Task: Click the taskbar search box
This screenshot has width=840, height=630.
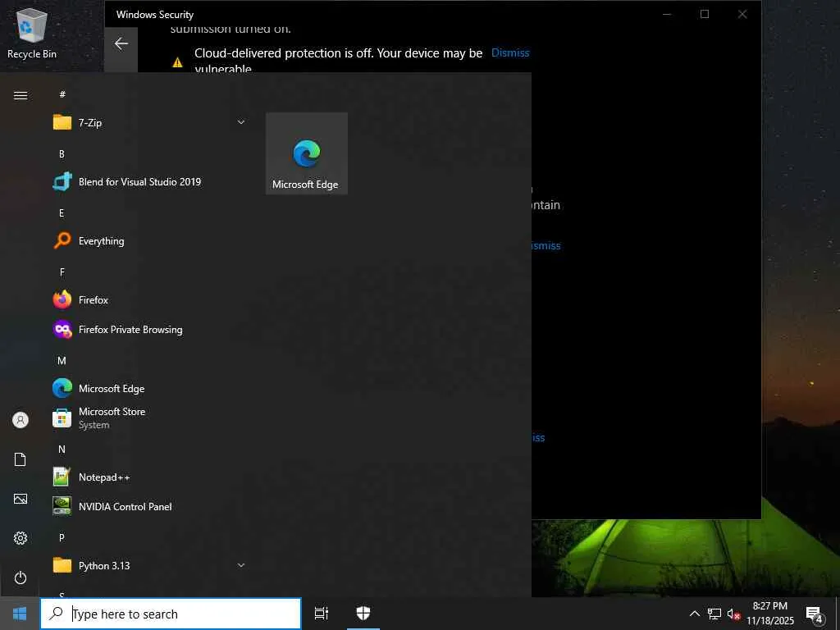Action: point(171,614)
